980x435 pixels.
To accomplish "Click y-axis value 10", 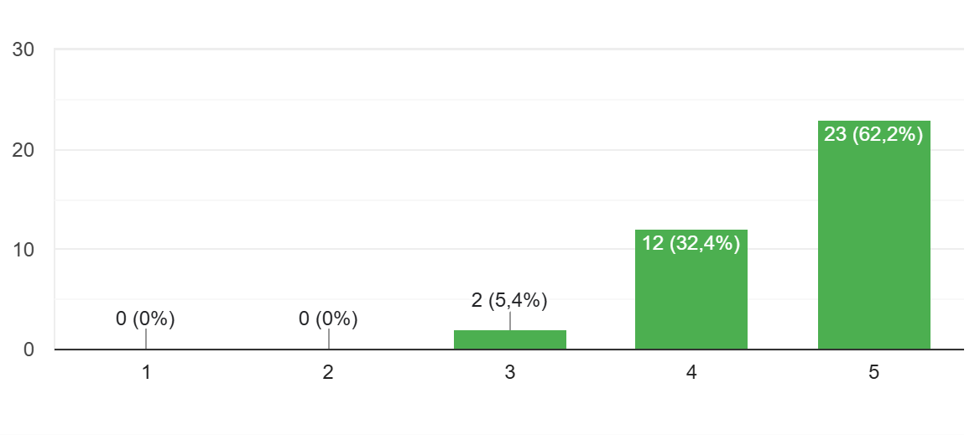I will pos(23,250).
